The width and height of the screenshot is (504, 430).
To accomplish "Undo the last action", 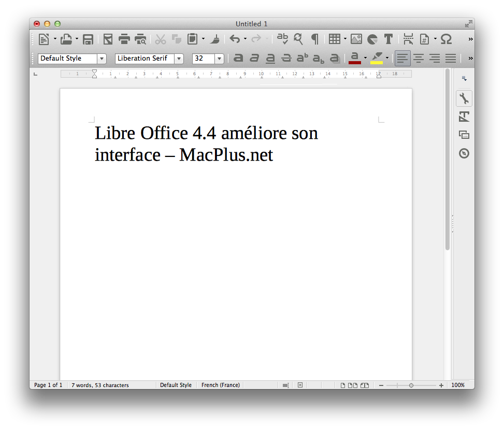I will [x=235, y=39].
